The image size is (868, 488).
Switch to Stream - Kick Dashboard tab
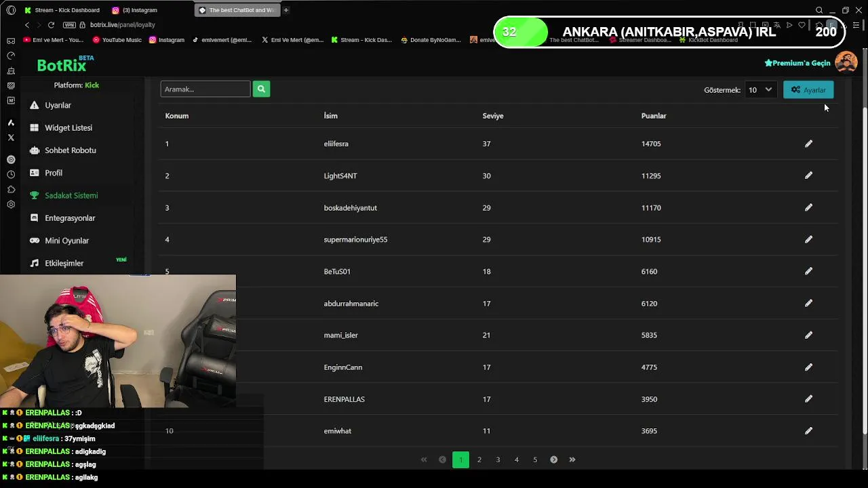(62, 10)
